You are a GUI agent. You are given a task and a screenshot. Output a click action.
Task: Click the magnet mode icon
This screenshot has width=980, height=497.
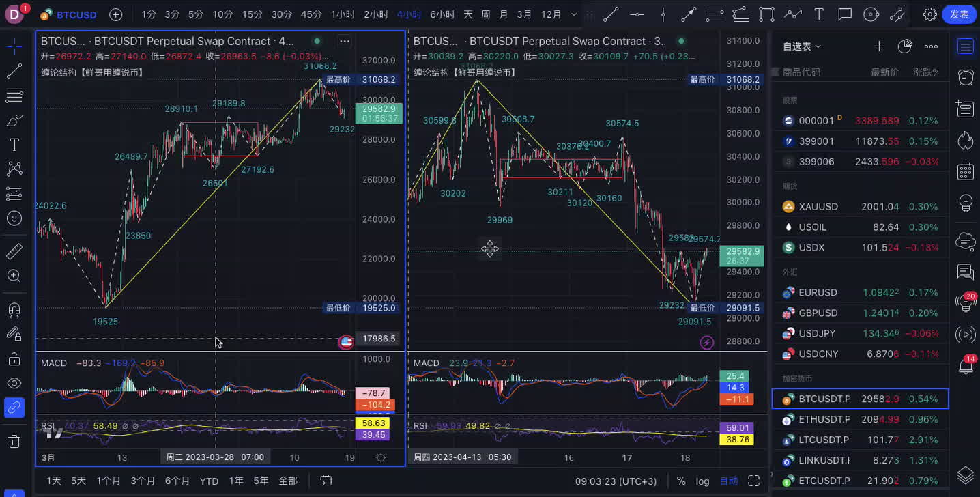click(14, 310)
